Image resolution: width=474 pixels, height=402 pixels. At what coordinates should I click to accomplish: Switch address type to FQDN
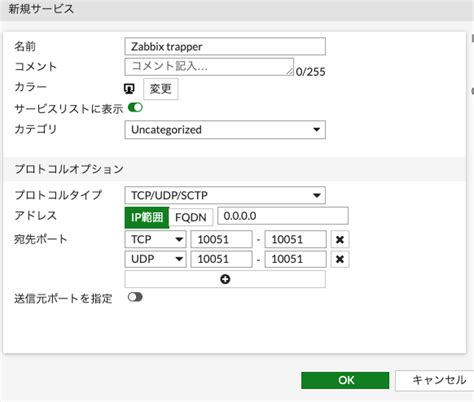coord(191,218)
